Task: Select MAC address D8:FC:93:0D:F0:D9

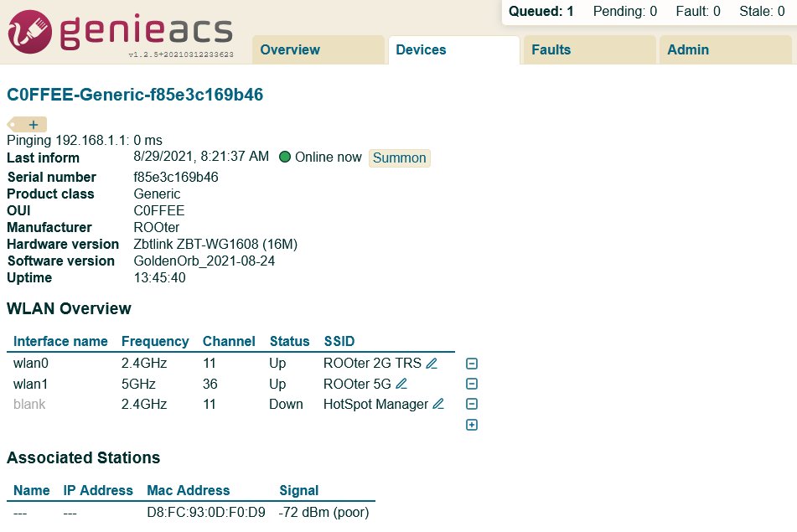Action: pos(206,512)
